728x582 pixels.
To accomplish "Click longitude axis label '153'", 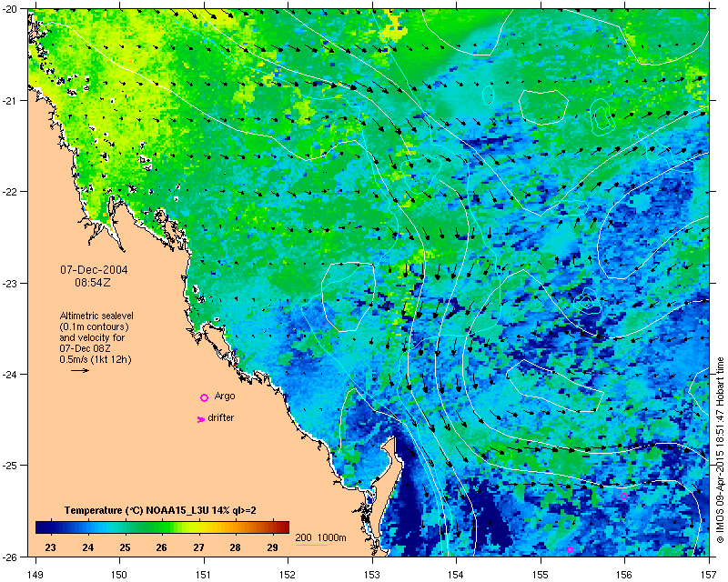I will pos(372,574).
